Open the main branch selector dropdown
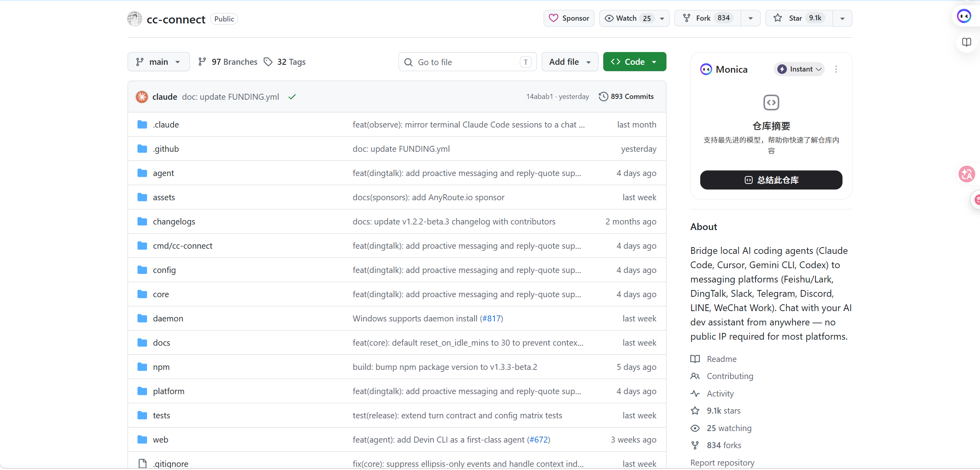 (159, 62)
